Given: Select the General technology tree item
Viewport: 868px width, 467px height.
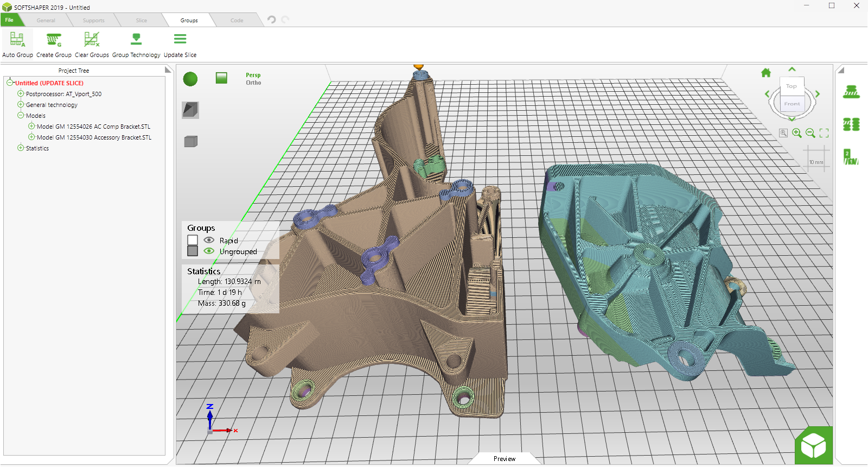Looking at the screenshot, I should pyautogui.click(x=52, y=105).
